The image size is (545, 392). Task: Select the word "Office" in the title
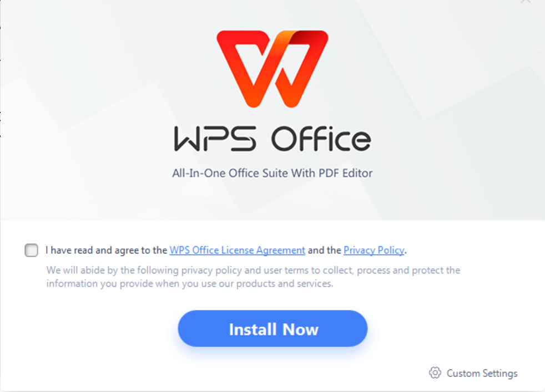tap(321, 139)
